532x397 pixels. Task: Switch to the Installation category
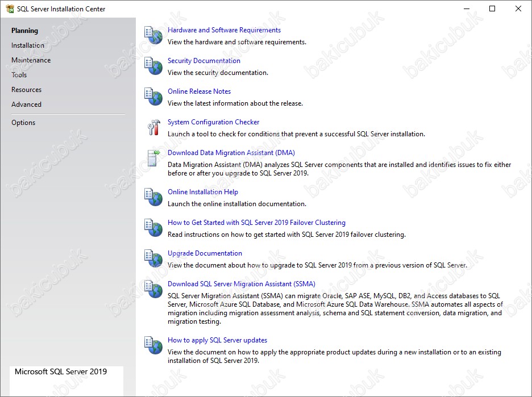(x=28, y=45)
